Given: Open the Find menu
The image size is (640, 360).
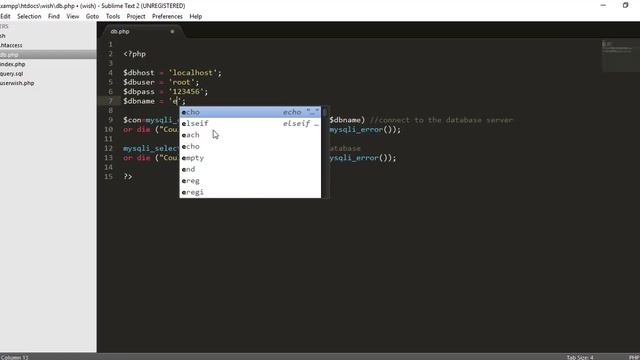Looking at the screenshot, I should tap(53, 16).
